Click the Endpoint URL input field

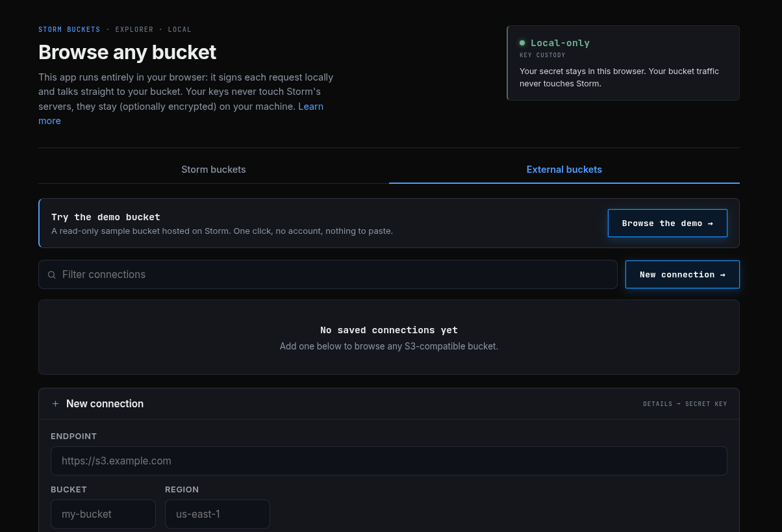[x=389, y=461]
